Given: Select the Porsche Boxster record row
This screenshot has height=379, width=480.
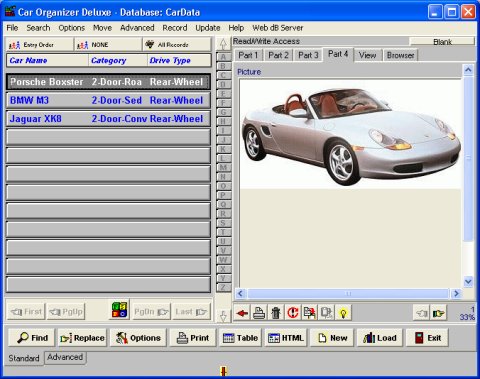Looking at the screenshot, I should [108, 82].
